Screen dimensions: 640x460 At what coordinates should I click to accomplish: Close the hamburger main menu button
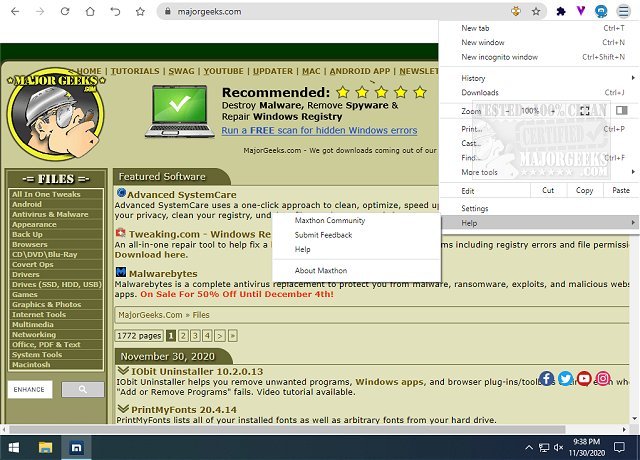coord(623,11)
